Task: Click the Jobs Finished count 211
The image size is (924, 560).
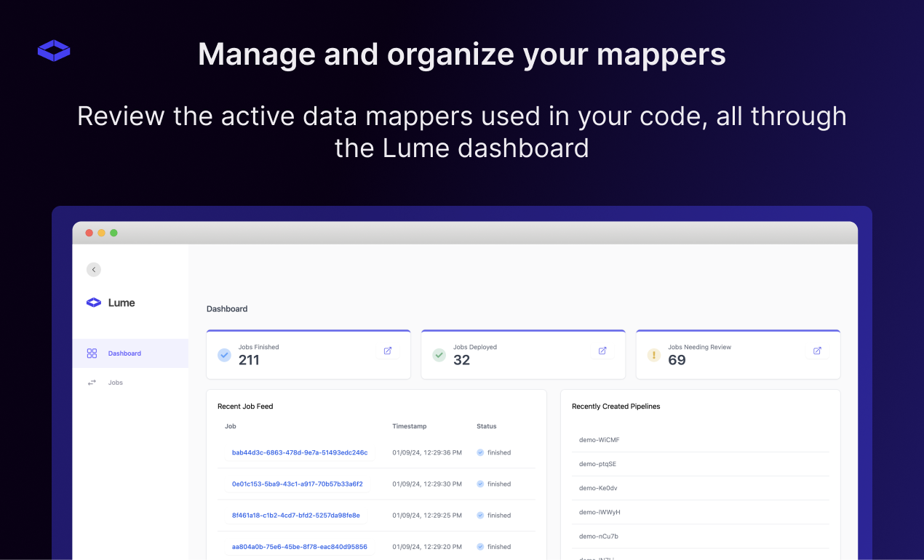Action: tap(249, 360)
